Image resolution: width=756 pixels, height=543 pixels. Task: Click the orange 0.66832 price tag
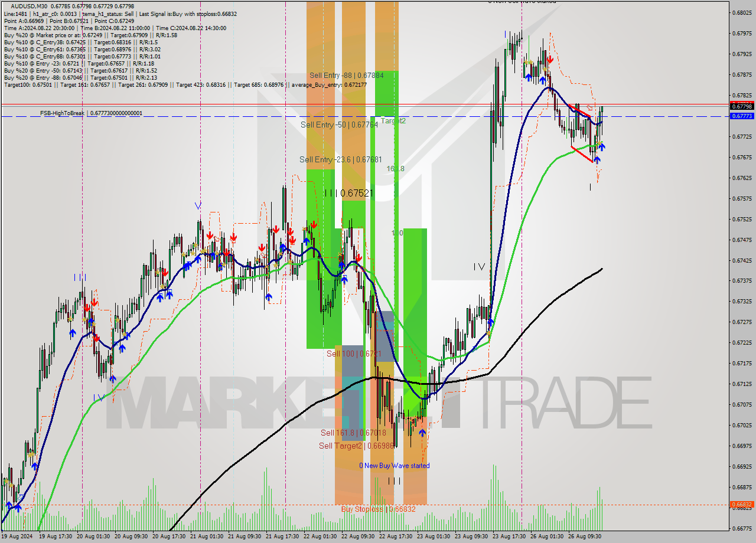[742, 505]
